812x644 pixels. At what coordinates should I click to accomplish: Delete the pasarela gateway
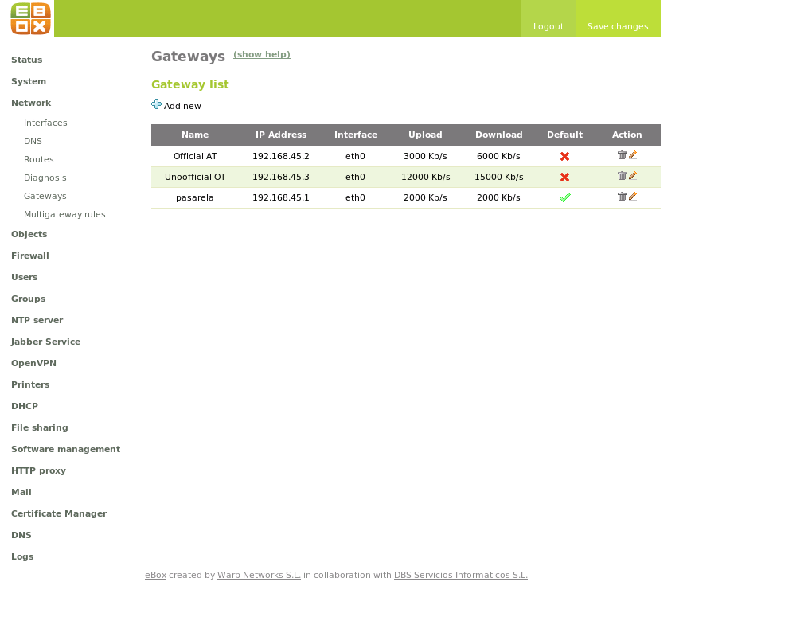[x=622, y=197]
